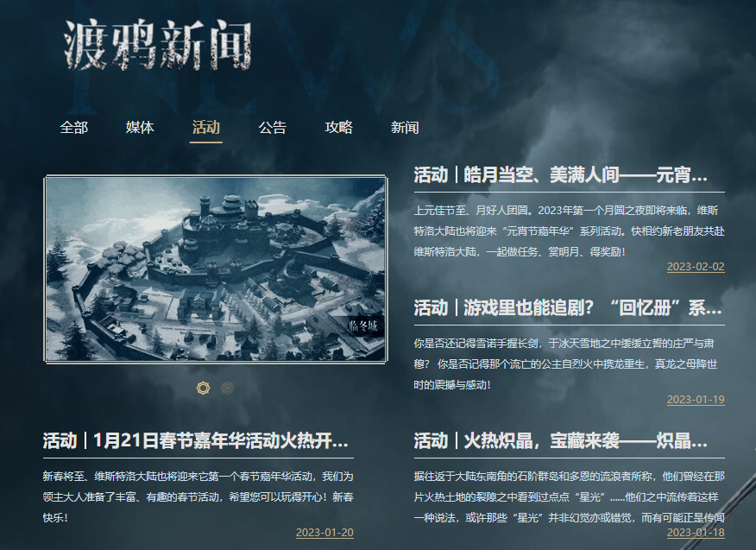This screenshot has width=756, height=550.
Task: Open the 游戏里也能追剧 回忆册 article
Action: pos(568,307)
